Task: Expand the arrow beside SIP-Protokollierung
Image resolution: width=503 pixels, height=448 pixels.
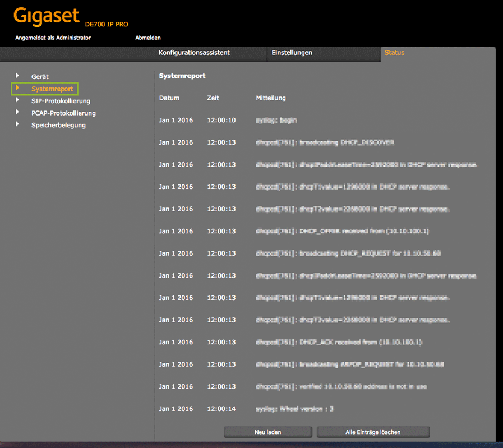Action: point(17,100)
